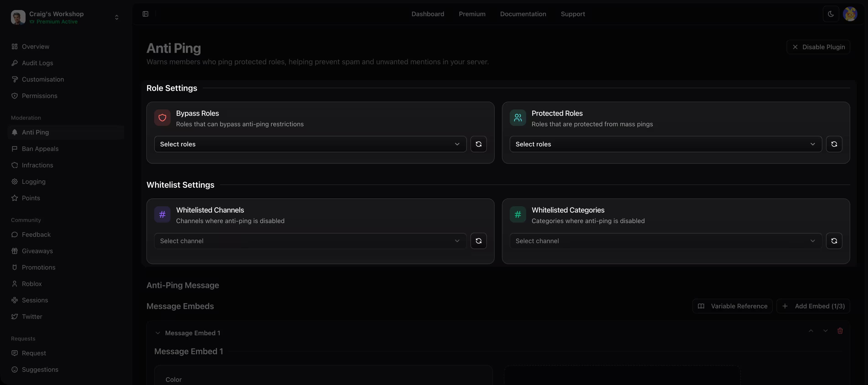Click Add Embed (1/3) button
868x385 pixels.
pos(813,306)
